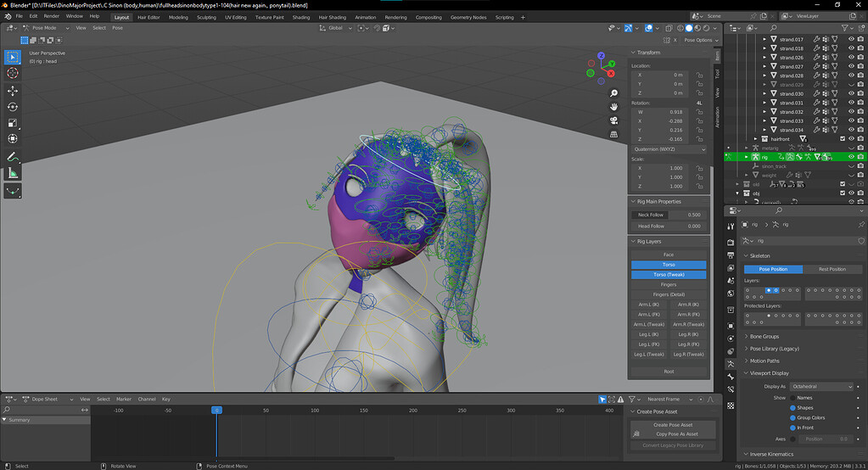Open the Global transform orientation dropdown
Image resolution: width=868 pixels, height=470 pixels.
pos(335,28)
